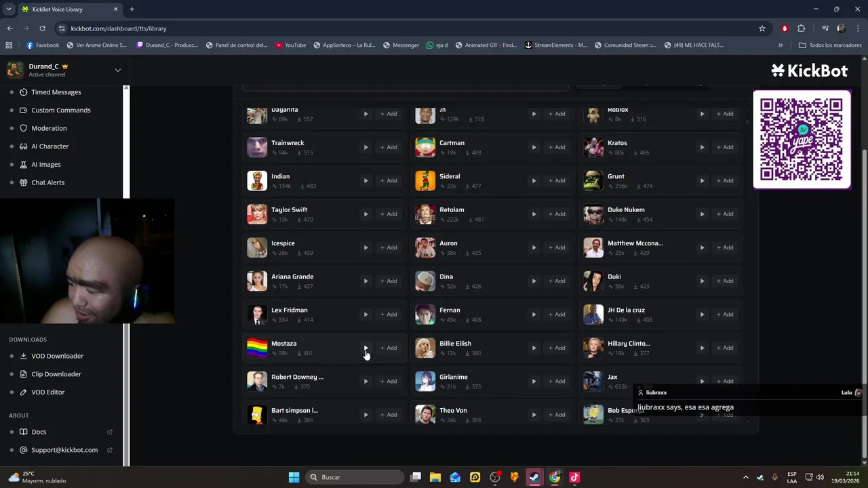Open the Clip Downloader tool
This screenshot has width=868, height=488.
pos(56,374)
